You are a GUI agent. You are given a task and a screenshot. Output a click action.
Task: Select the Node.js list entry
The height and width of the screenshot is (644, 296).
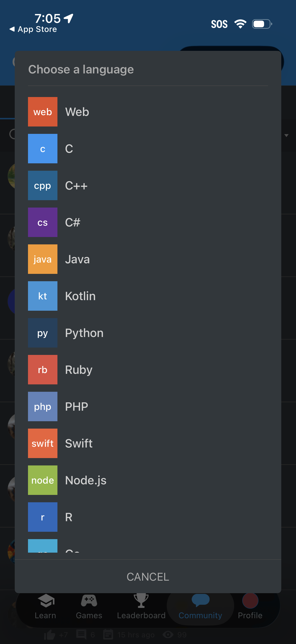point(86,480)
